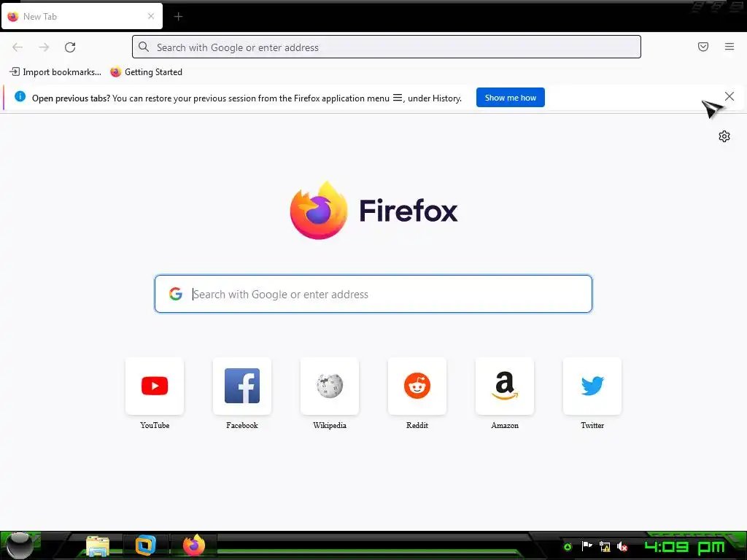Open the blue-yellow app in taskbar
The width and height of the screenshot is (747, 560).
145,545
